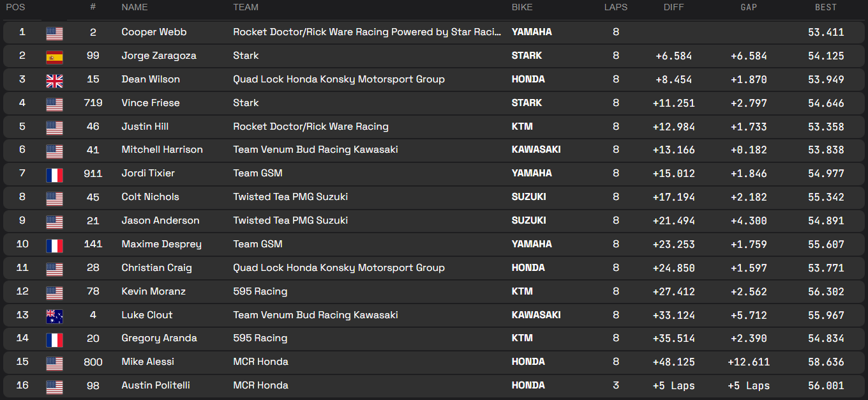Click the French flag beside Maxime Desprey
Viewport: 868px width, 400px height.
(54, 245)
